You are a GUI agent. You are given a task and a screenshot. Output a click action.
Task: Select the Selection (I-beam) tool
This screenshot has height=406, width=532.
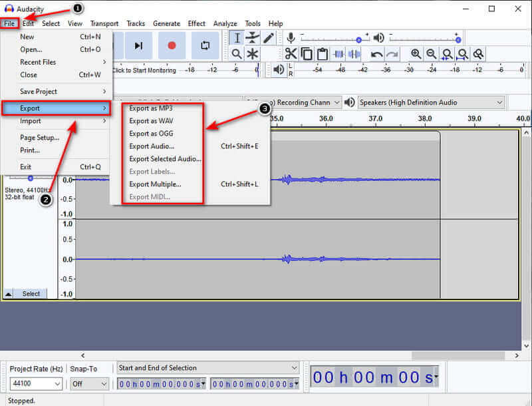(x=237, y=38)
